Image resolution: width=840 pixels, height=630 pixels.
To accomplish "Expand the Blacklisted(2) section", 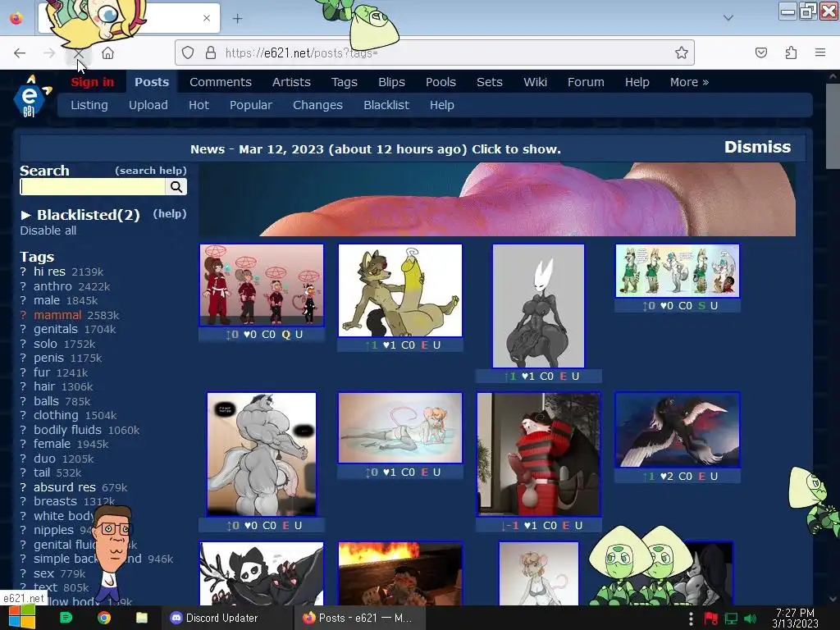I will point(80,215).
